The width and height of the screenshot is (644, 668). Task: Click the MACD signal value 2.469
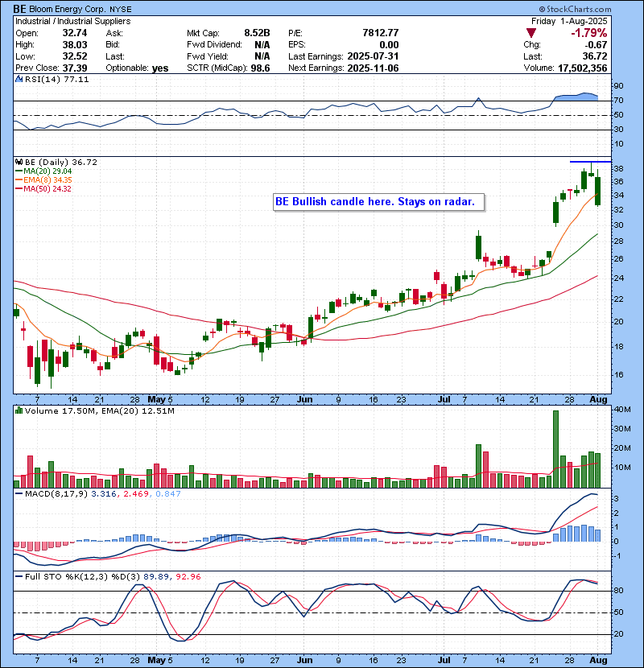point(136,494)
